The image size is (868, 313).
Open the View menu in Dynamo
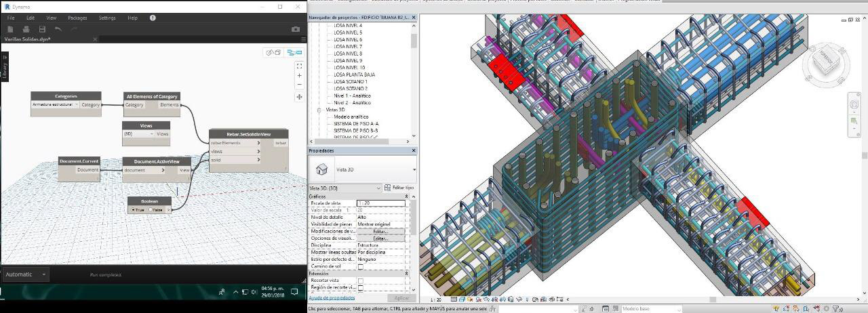point(51,18)
